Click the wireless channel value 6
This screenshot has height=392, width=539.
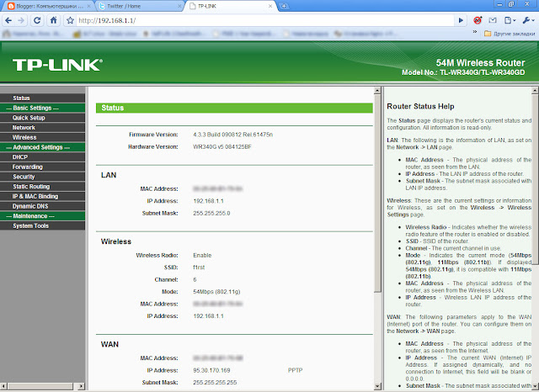195,280
